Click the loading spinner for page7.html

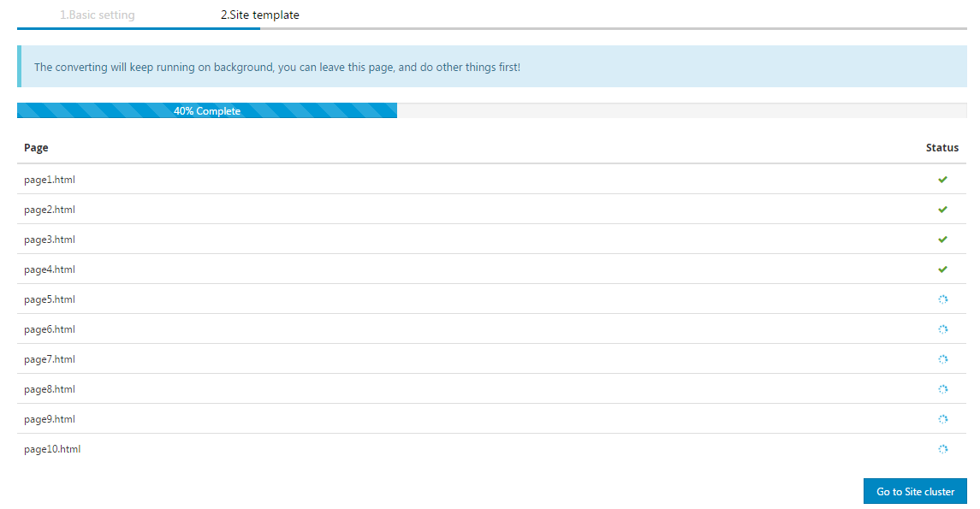(x=942, y=359)
